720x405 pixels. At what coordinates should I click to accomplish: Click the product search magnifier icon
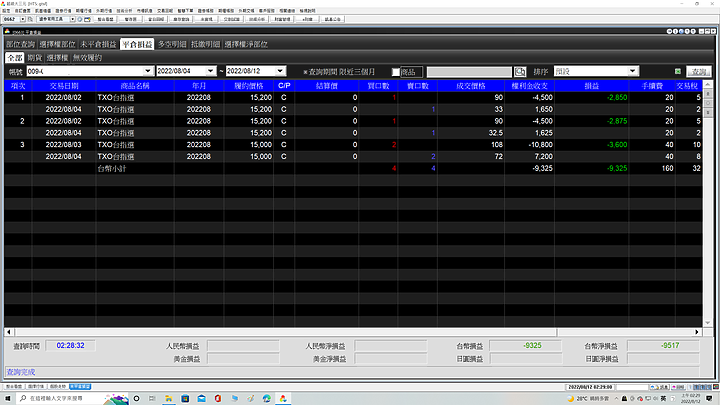coord(520,72)
